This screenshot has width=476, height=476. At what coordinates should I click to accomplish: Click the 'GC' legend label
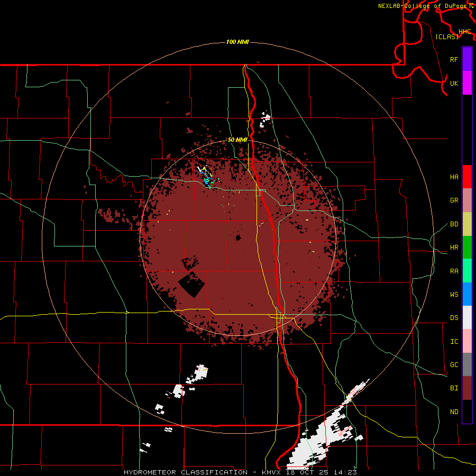point(454,365)
